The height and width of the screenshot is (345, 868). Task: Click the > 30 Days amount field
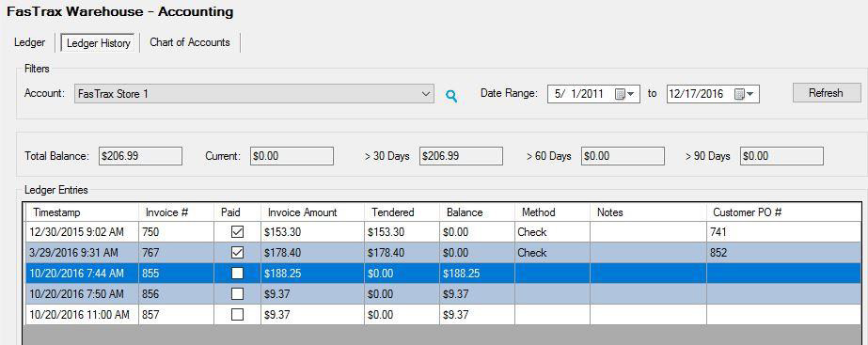pyautogui.click(x=461, y=156)
